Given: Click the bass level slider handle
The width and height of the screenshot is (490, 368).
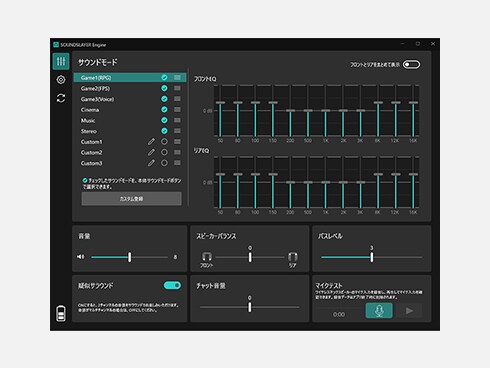Looking at the screenshot, I should 372,257.
